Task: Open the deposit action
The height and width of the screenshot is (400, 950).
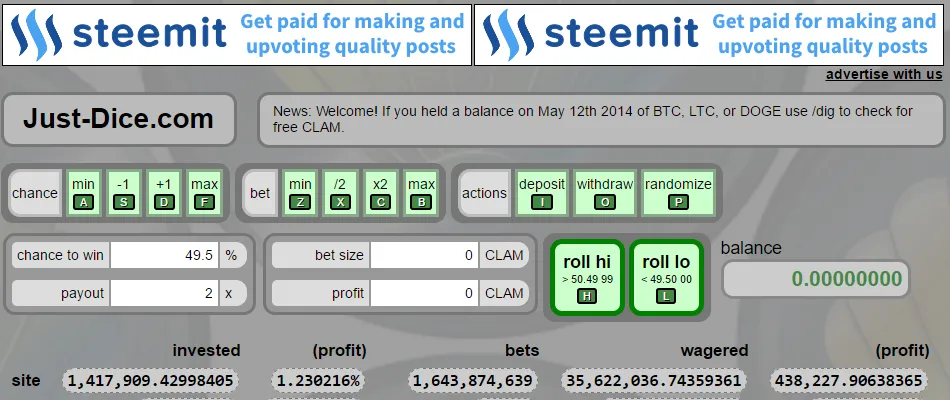Action: (542, 193)
